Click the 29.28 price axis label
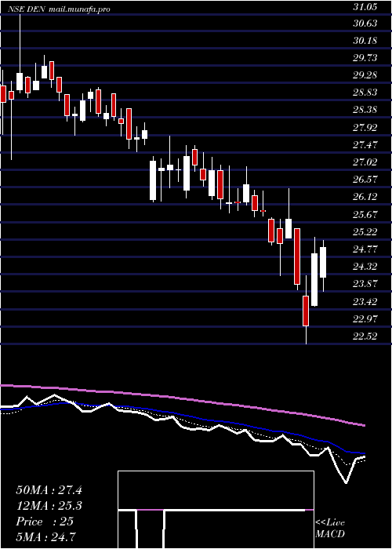 365,75
